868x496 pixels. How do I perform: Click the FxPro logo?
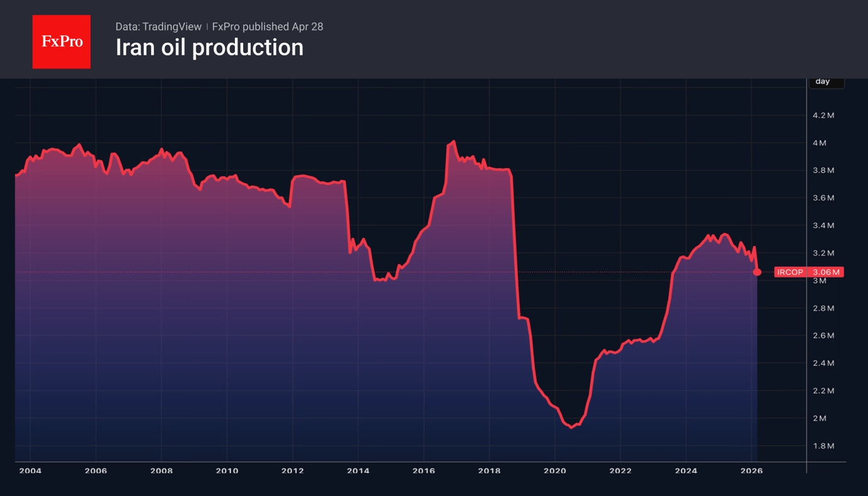point(61,42)
